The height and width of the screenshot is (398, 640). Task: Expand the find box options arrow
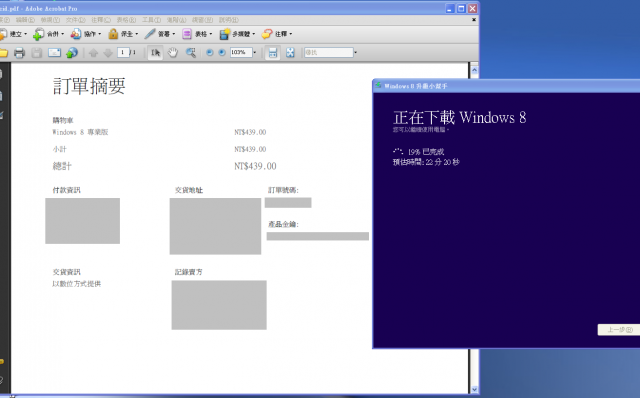tap(356, 53)
